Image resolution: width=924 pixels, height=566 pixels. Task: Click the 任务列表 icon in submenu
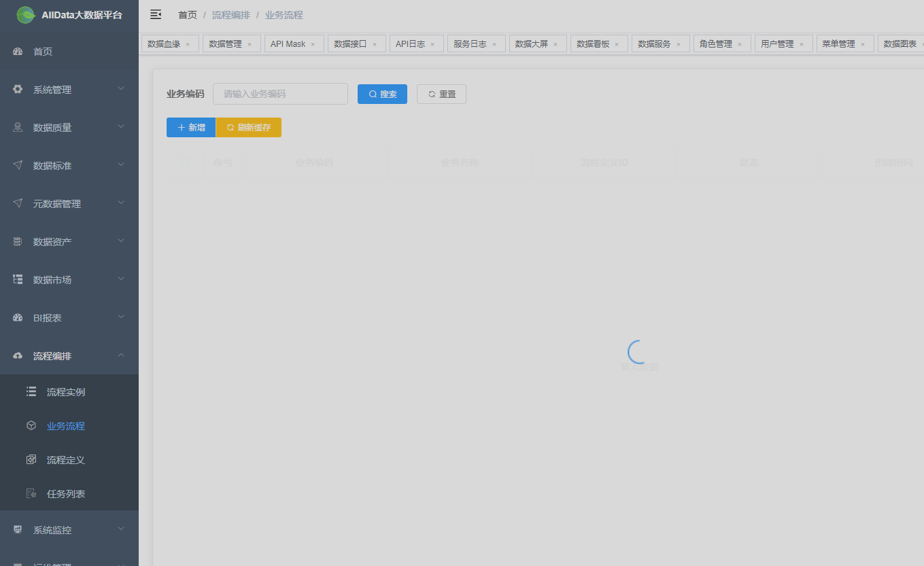pos(31,494)
